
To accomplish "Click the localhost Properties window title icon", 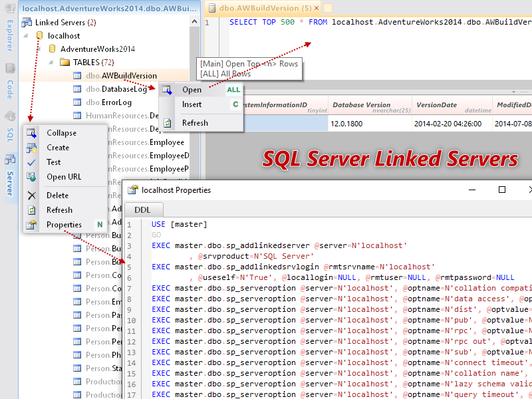I will tap(132, 190).
